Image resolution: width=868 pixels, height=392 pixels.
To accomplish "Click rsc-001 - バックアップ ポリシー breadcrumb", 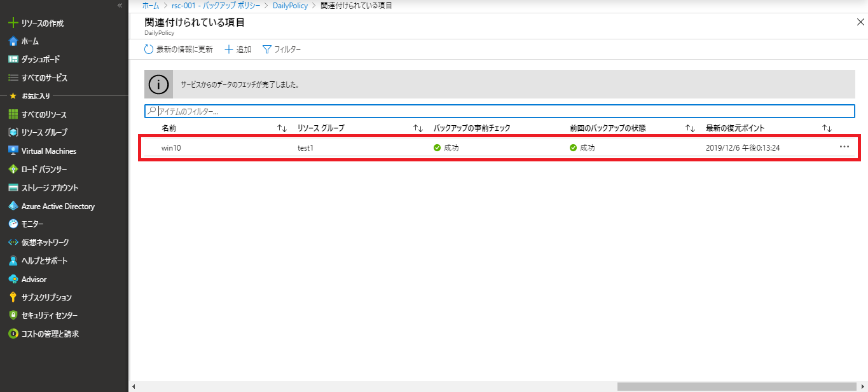I will coord(216,5).
